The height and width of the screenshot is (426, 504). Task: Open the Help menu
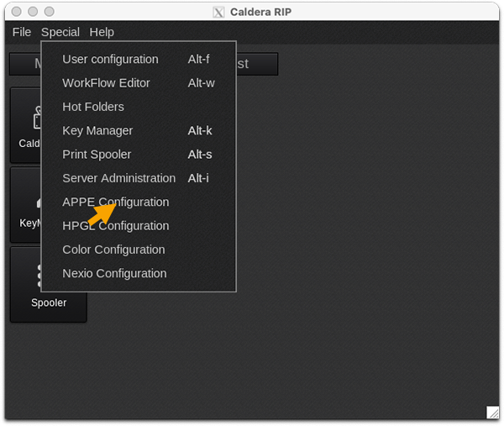click(102, 32)
